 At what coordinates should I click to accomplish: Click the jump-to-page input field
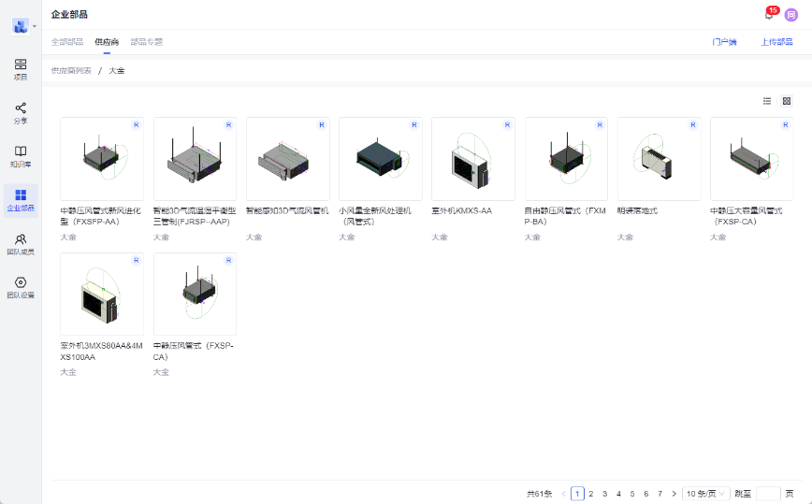767,493
